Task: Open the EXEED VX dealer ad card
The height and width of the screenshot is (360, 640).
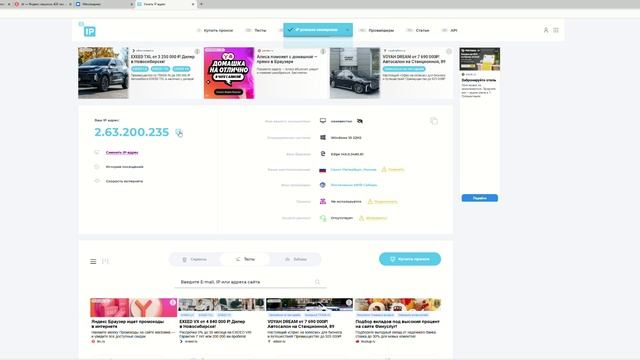Action: click(222, 320)
